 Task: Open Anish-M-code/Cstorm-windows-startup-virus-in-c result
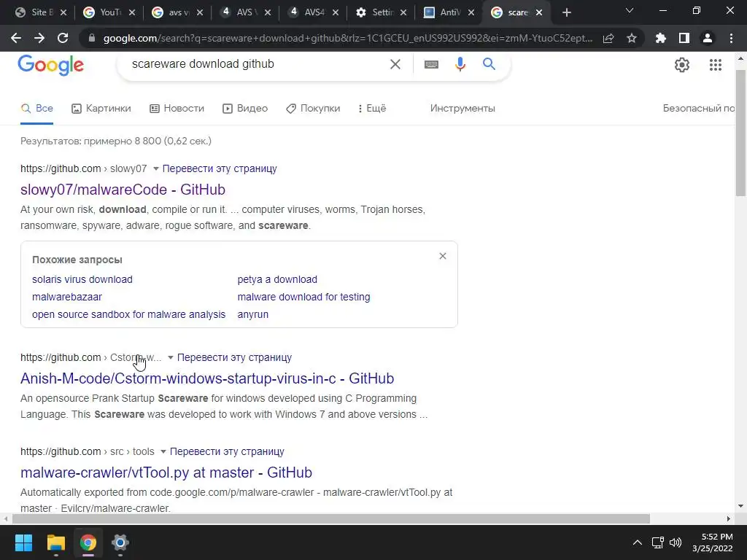pyautogui.click(x=206, y=378)
